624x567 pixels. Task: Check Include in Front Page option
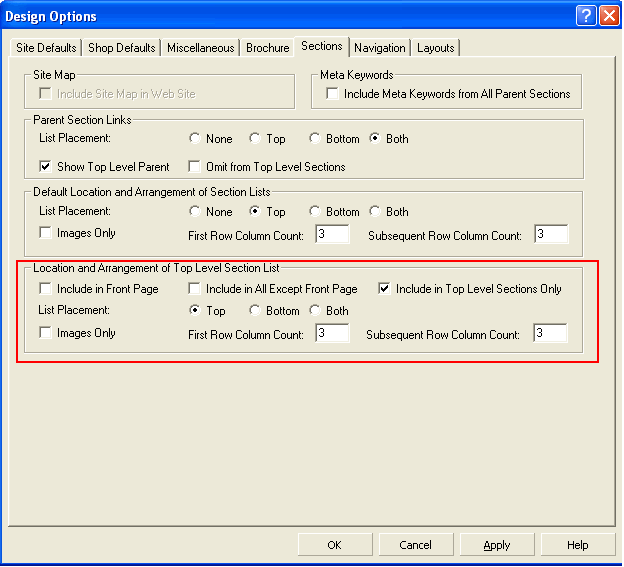[45, 289]
